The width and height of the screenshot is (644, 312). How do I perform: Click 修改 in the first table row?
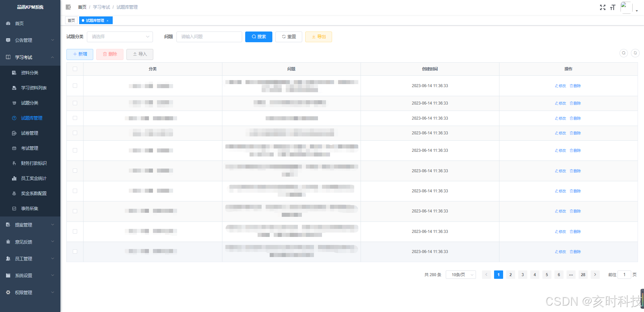(560, 86)
